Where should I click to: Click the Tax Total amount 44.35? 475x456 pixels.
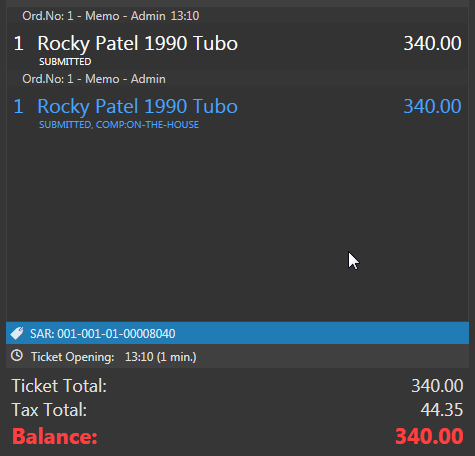click(x=442, y=410)
